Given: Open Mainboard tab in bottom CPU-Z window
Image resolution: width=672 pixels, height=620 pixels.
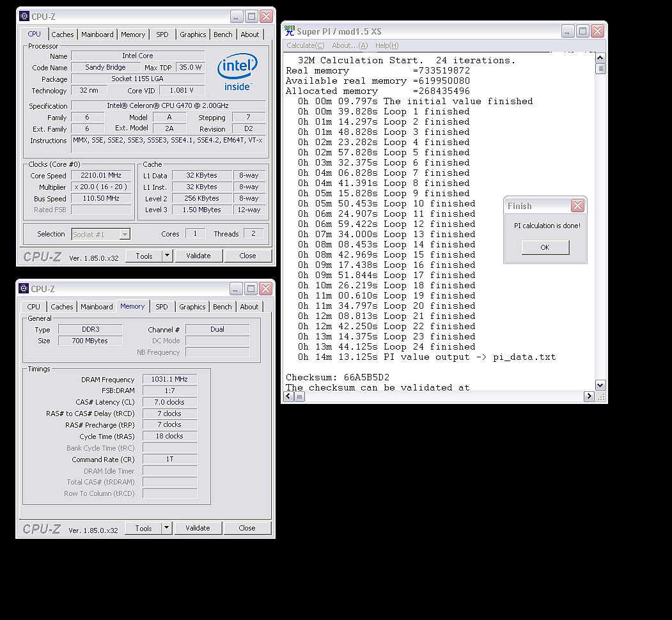Looking at the screenshot, I should [x=97, y=307].
